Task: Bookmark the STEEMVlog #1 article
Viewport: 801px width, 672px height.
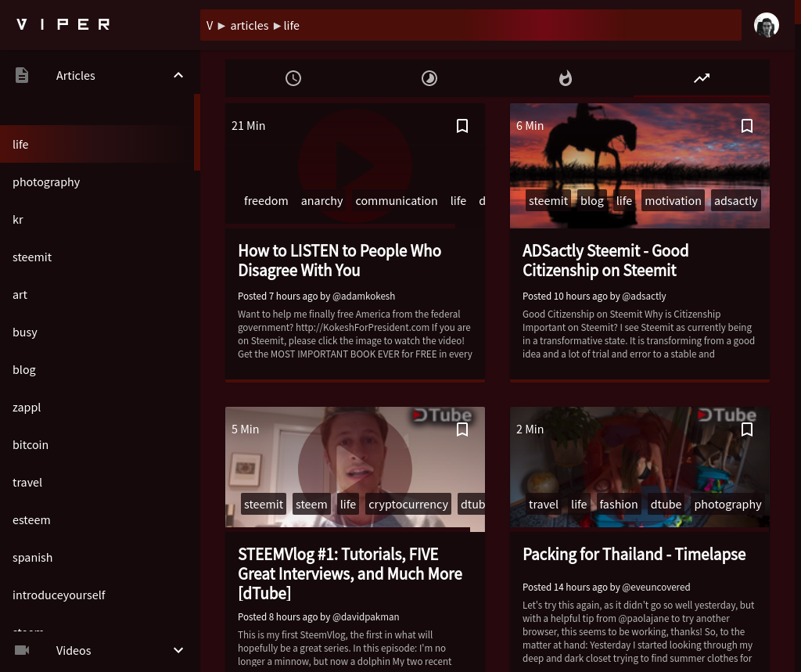Action: [x=462, y=429]
